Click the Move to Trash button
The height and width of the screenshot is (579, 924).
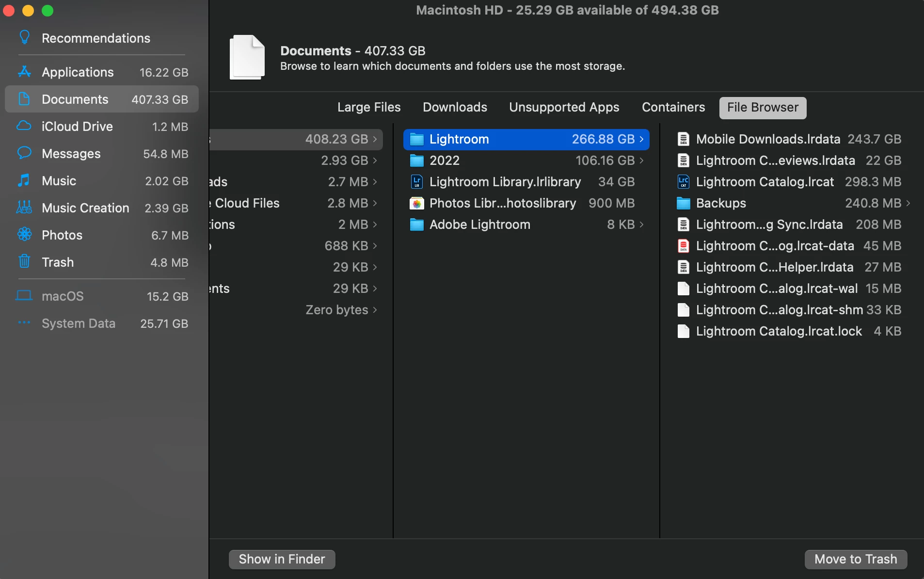click(856, 559)
